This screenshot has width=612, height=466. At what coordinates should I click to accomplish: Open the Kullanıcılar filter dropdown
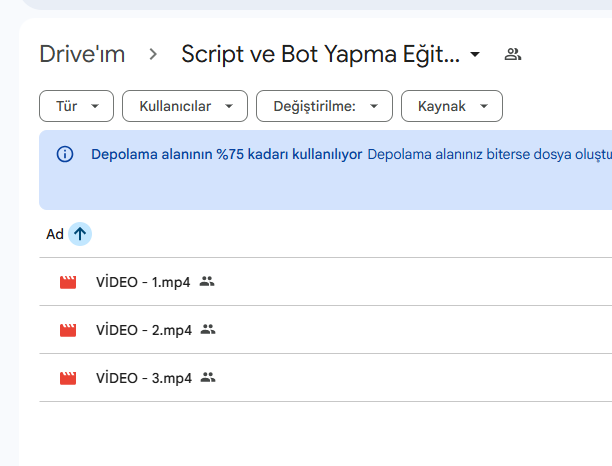tap(185, 106)
